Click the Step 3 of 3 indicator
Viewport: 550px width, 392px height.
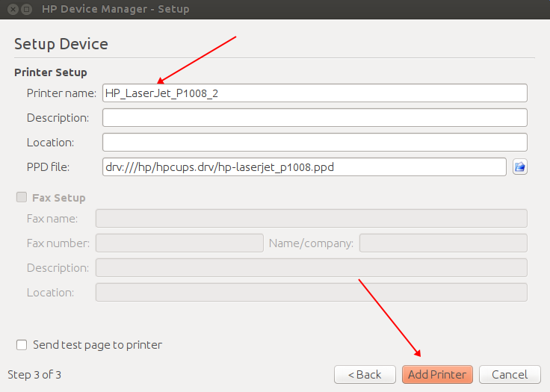(x=34, y=375)
